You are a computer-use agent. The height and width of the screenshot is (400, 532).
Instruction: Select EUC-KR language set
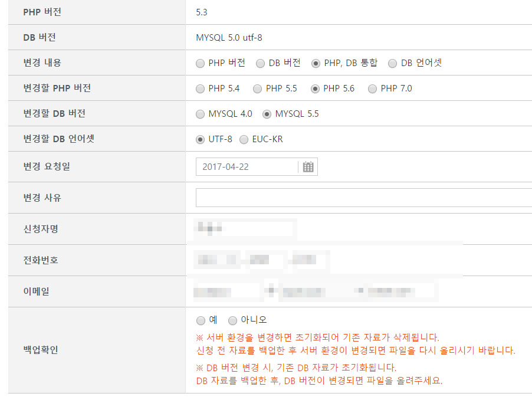coord(244,140)
